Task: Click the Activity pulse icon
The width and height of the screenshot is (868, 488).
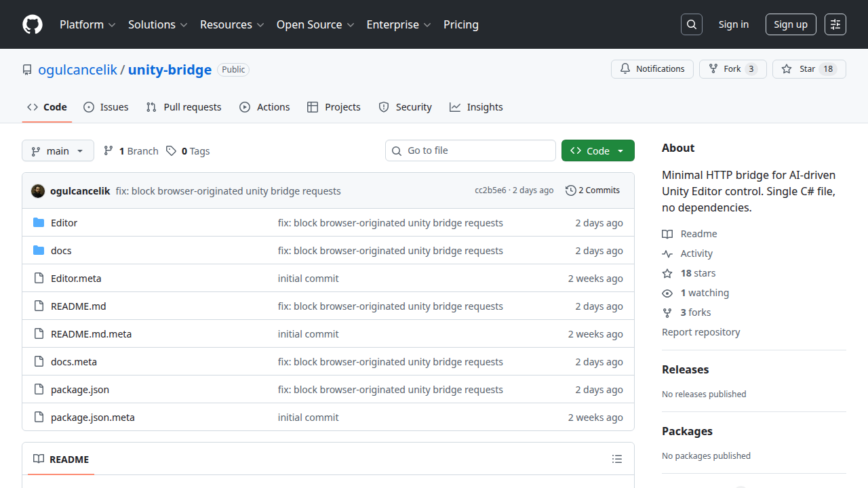Action: [667, 253]
